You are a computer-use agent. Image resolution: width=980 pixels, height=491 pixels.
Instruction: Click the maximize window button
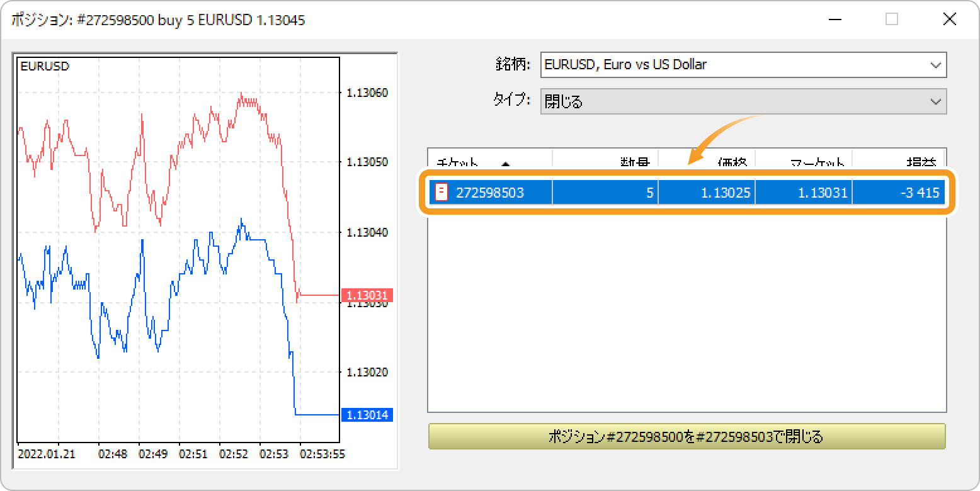click(x=892, y=20)
